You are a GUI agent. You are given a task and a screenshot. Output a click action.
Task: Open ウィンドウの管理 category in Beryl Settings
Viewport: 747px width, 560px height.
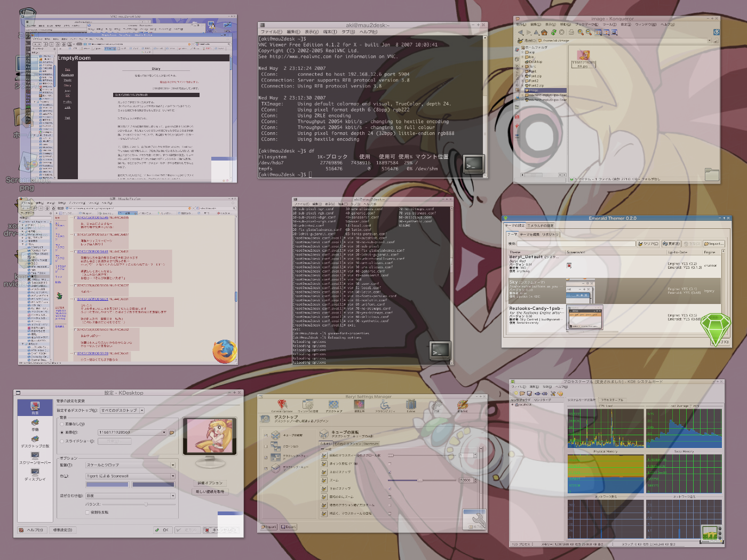308,405
